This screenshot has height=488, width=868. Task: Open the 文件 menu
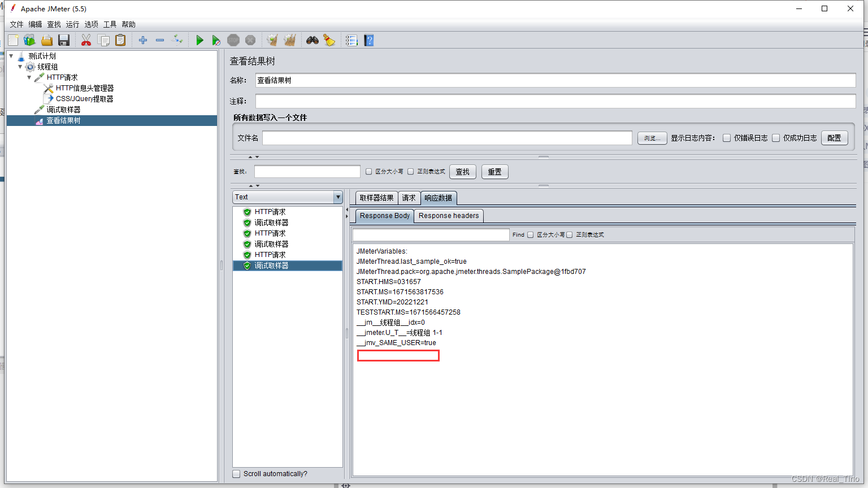coord(17,24)
